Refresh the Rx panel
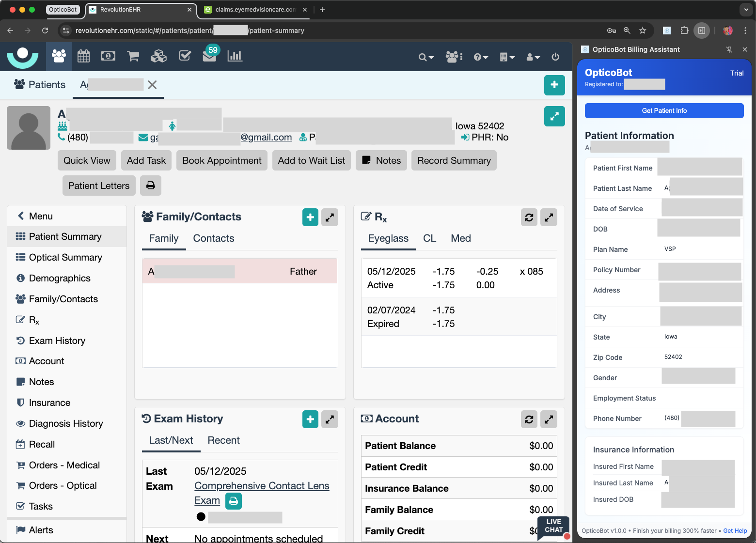The height and width of the screenshot is (543, 756). click(x=529, y=217)
